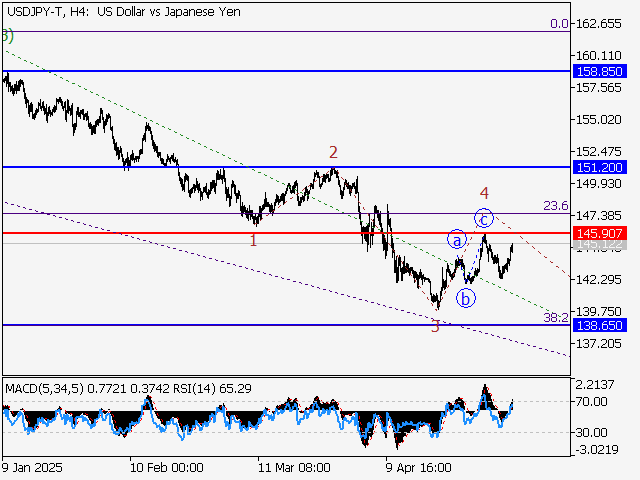Click the 151.200 blue price tag

click(600, 167)
